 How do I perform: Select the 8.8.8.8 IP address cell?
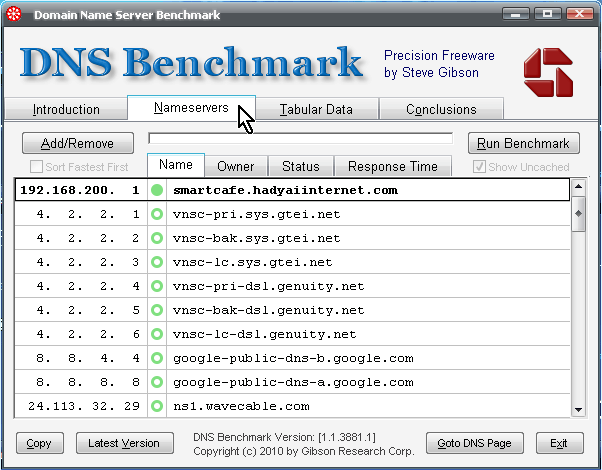coord(88,382)
